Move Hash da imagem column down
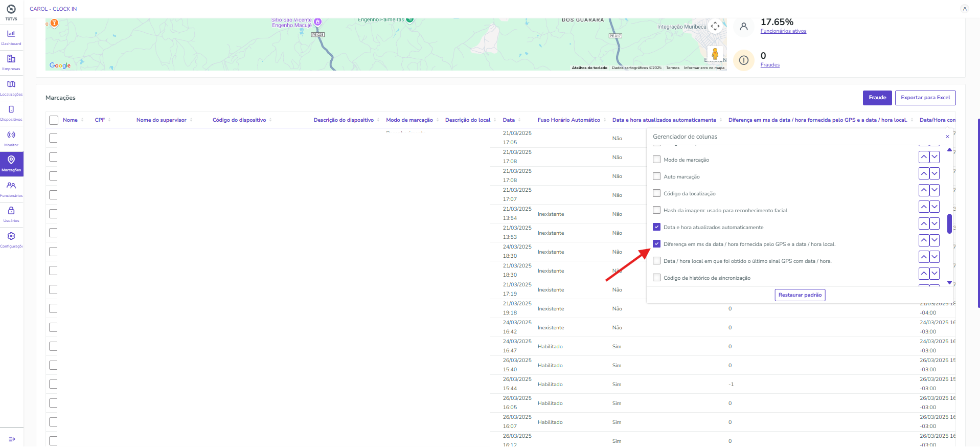The height and width of the screenshot is (448, 980). (935, 207)
